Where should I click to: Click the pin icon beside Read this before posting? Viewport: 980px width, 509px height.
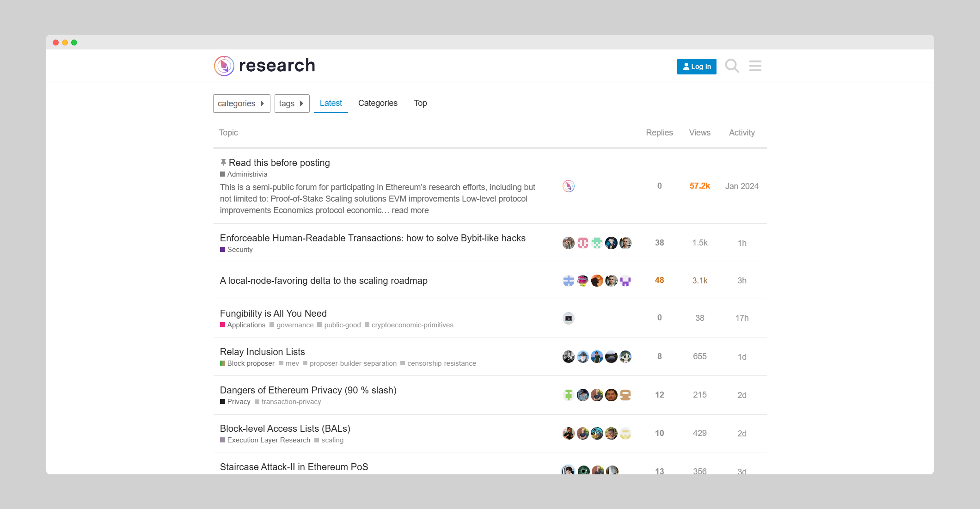click(x=223, y=162)
